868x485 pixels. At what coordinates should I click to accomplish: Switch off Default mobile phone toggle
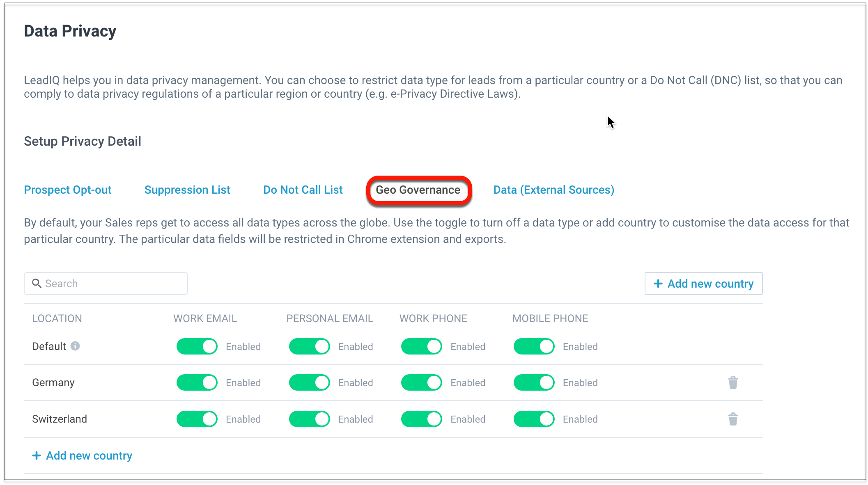[534, 346]
